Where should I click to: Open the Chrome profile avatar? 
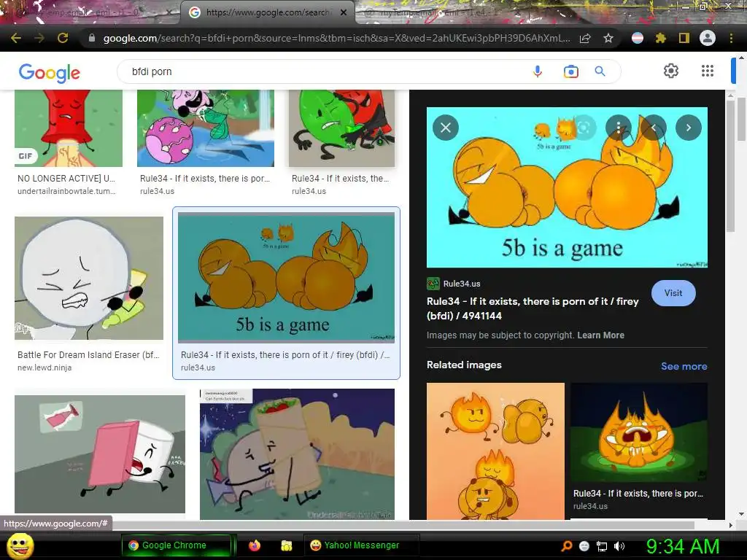(x=708, y=38)
